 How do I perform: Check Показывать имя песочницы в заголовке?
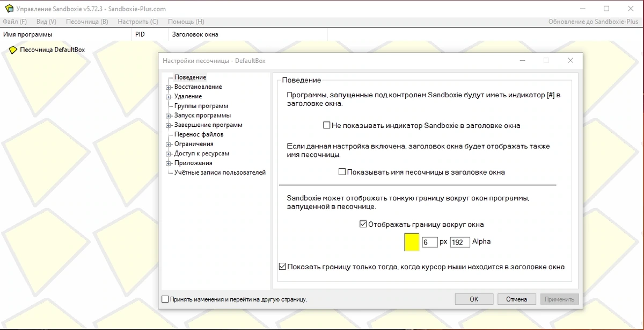pos(342,172)
